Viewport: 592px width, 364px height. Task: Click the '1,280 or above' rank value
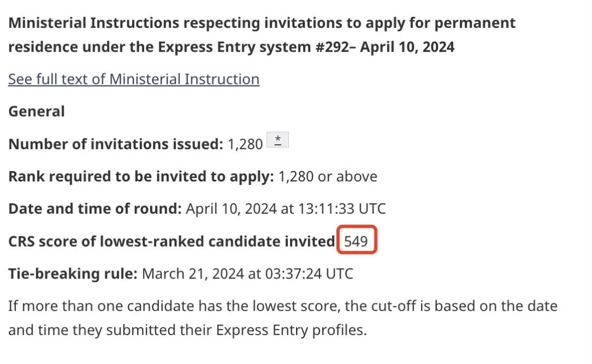click(x=328, y=177)
